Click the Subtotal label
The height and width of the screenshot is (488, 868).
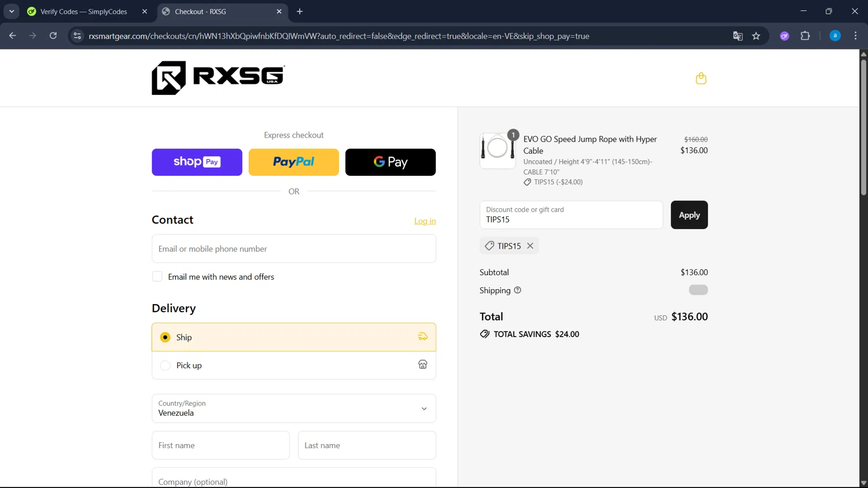click(494, 272)
